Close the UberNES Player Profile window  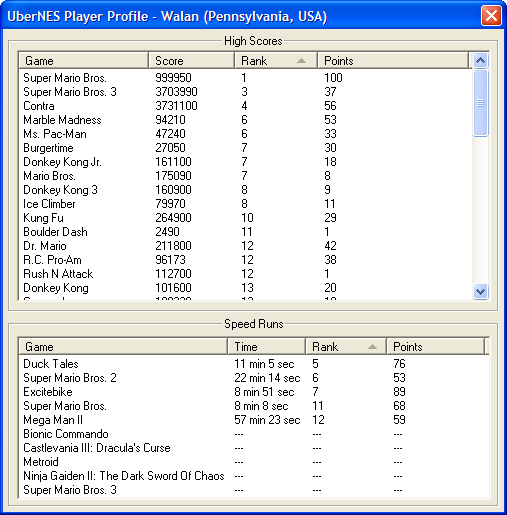coord(491,16)
